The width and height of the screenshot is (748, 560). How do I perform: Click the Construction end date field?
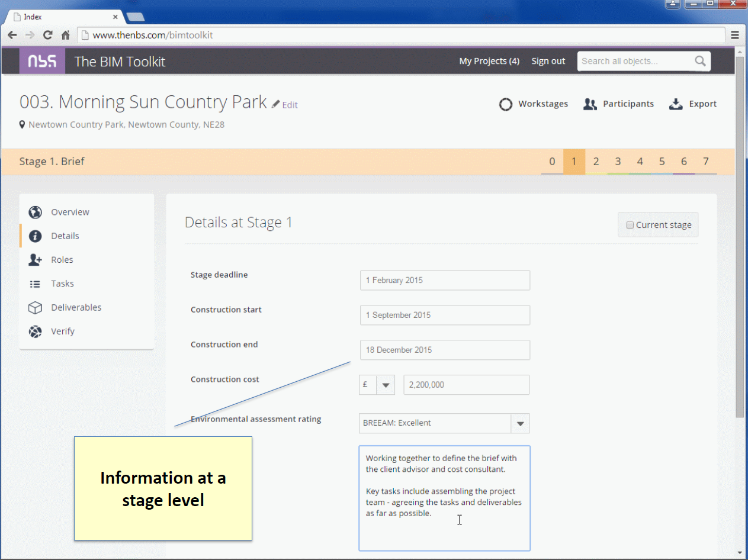445,350
